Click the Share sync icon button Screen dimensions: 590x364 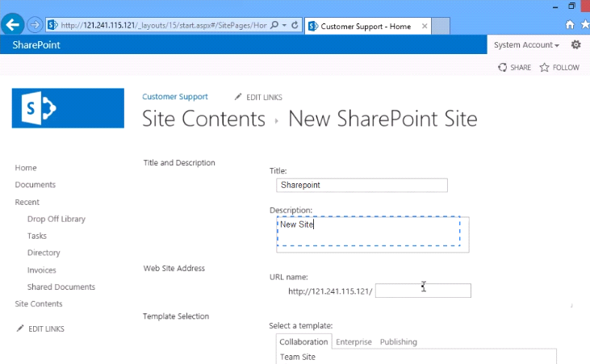(514, 67)
